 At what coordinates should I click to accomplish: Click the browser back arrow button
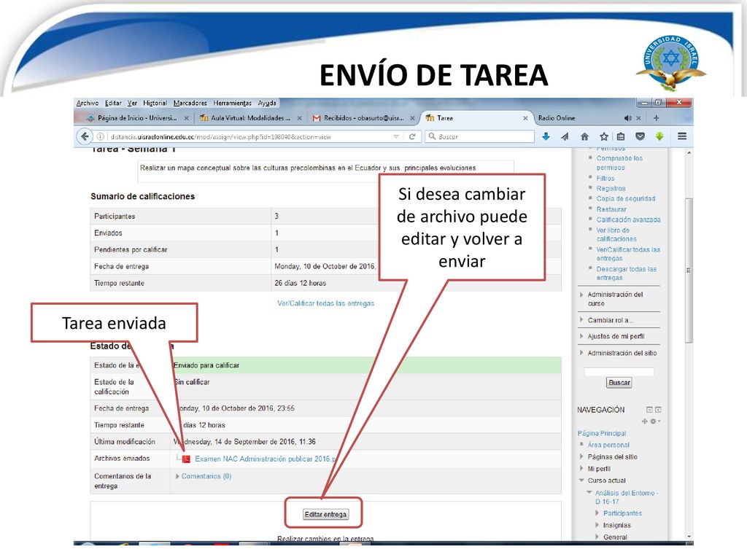(x=85, y=136)
